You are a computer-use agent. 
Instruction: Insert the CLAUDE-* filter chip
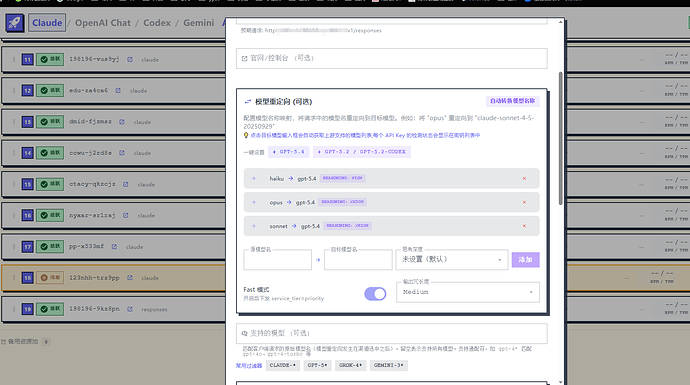pos(283,365)
